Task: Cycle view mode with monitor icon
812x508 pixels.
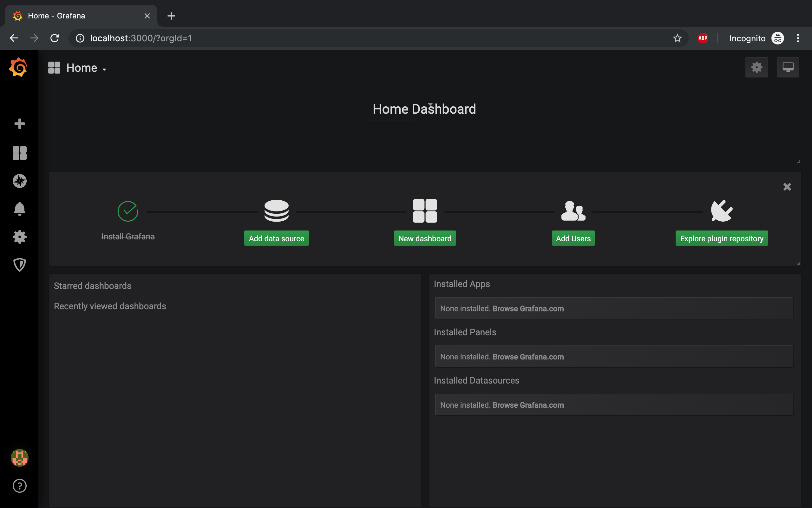Action: (788, 68)
